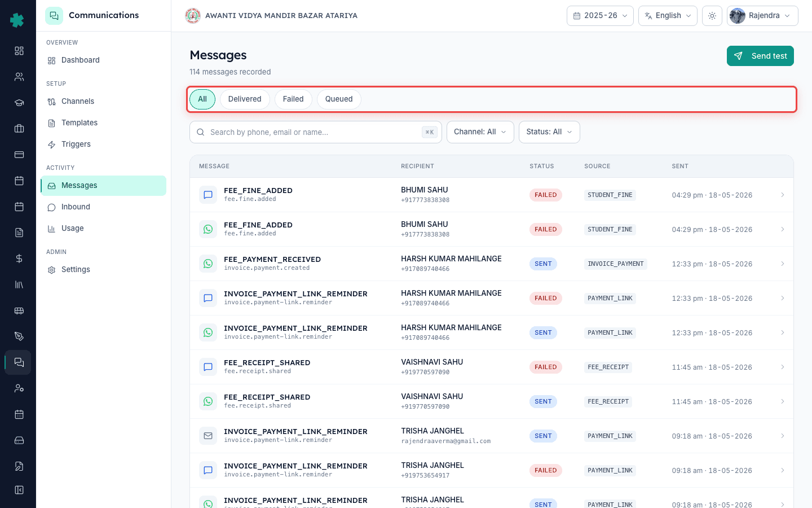Open Usage in sidebar

point(103,229)
